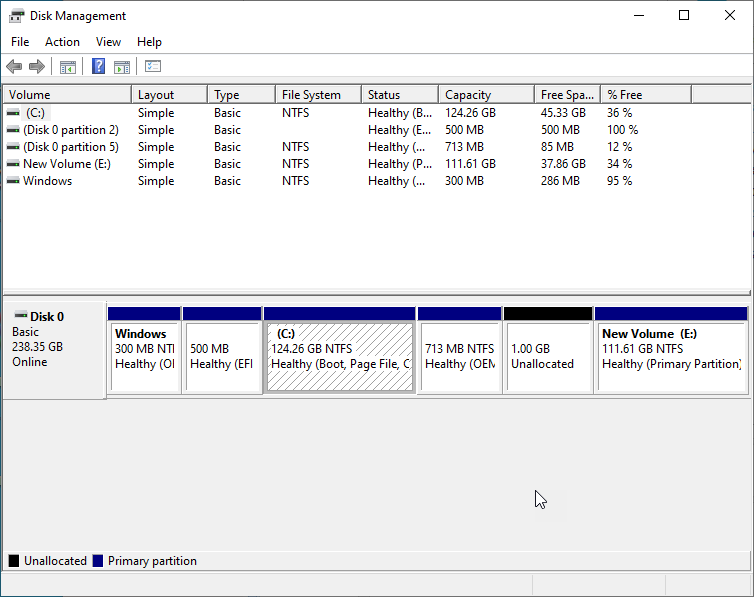
Task: Open the Action menu
Action: pos(62,42)
